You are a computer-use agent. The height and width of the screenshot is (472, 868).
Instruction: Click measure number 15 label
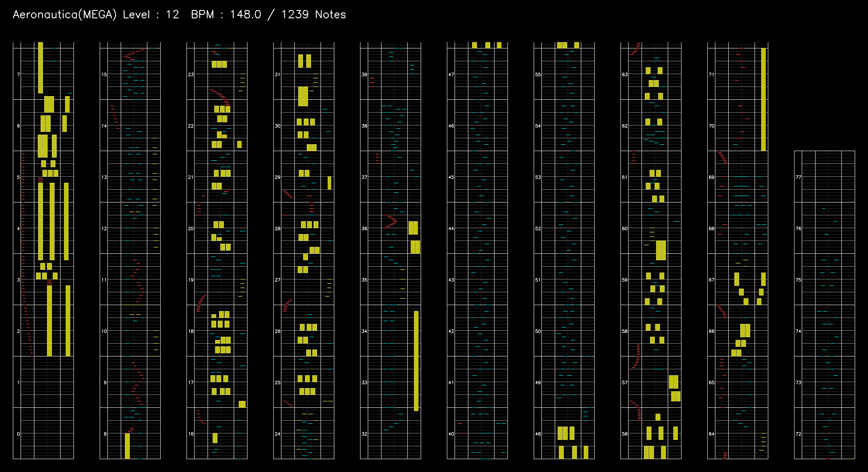pos(104,75)
